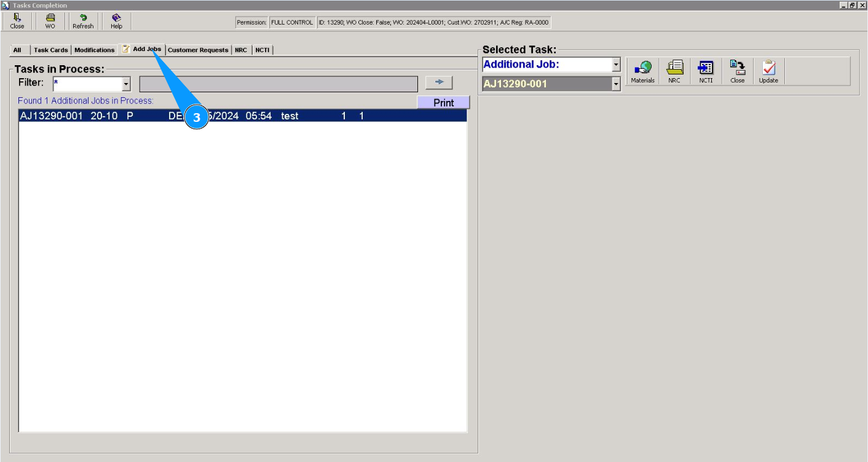The image size is (868, 462).
Task: Switch to the Task Cards tab
Action: point(51,50)
